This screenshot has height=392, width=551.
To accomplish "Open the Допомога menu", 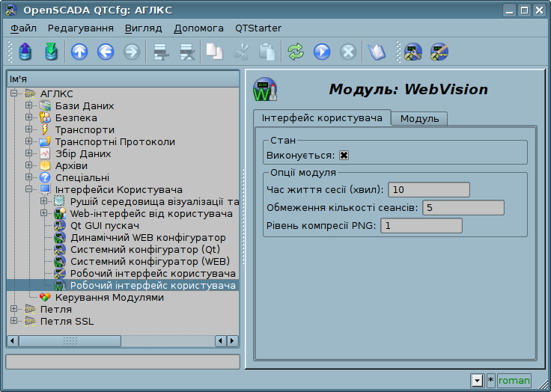I will coord(198,28).
